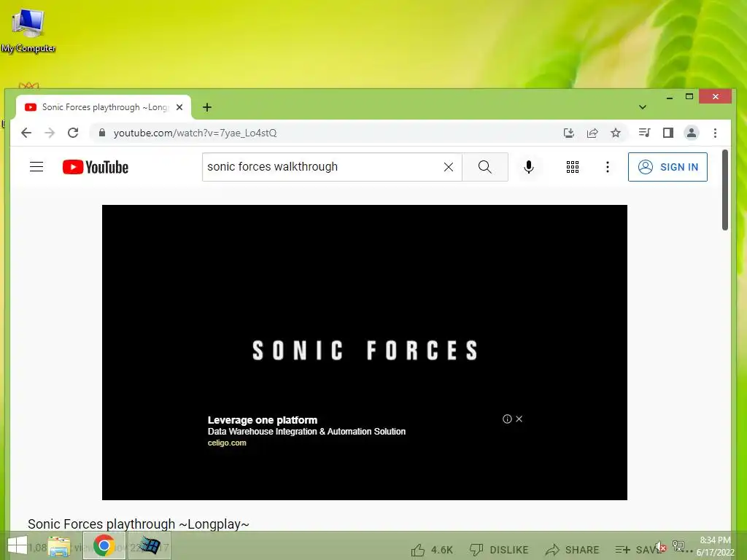This screenshot has height=560, width=747.
Task: Open the tab search chevron
Action: pyautogui.click(x=643, y=107)
